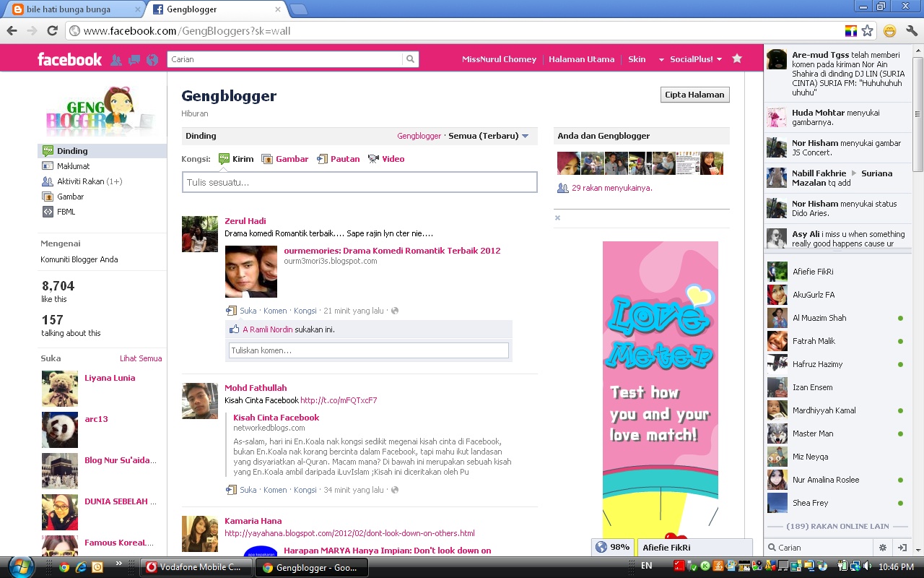Open Afiefie FikRi chat tab at bottom
924x578 pixels.
tap(694, 548)
